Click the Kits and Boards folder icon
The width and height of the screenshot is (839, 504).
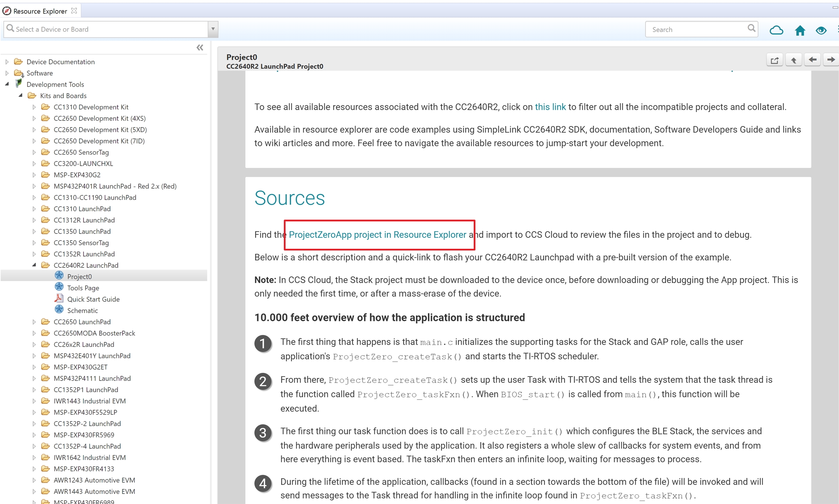32,95
